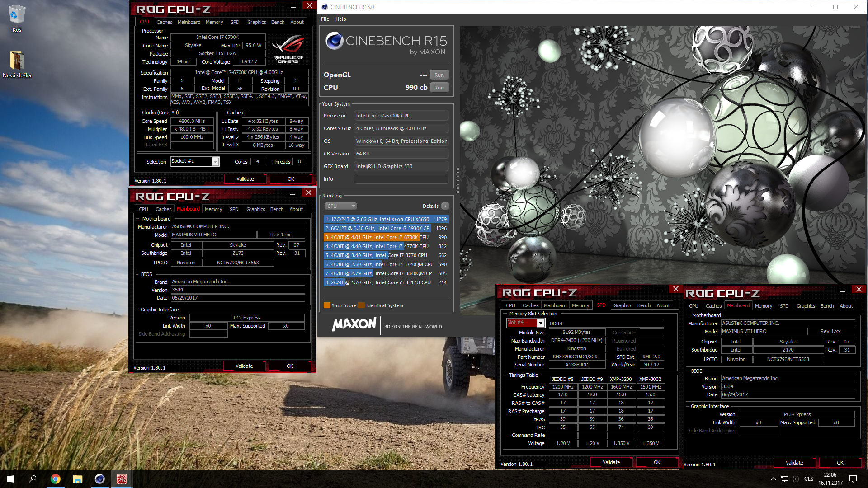Image resolution: width=868 pixels, height=488 pixels.
Task: Show hidden system tray icons
Action: coord(773,479)
